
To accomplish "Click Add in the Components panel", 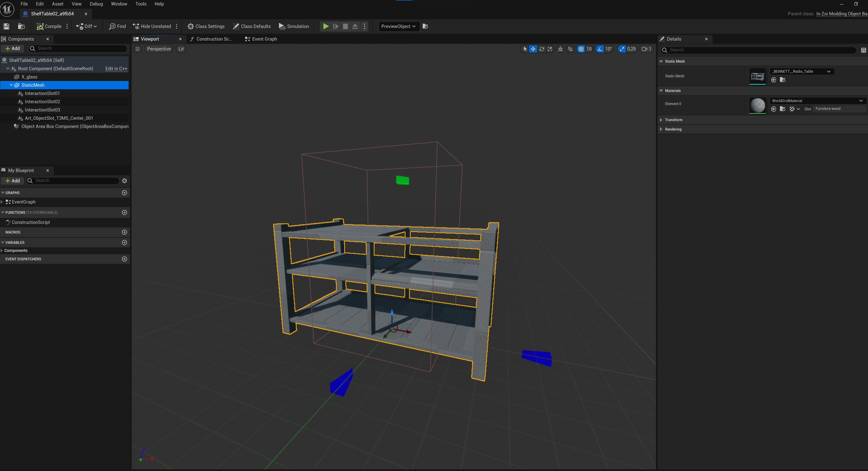I will 12,48.
